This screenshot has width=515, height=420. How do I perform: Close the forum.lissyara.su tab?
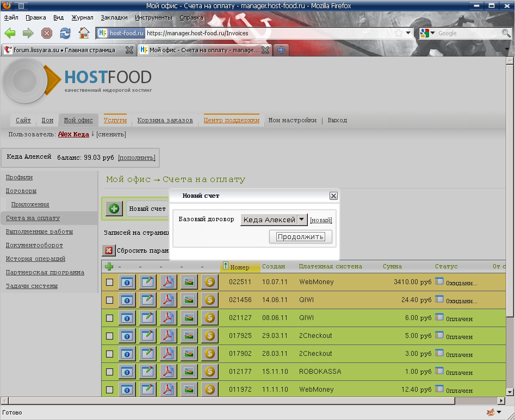129,50
